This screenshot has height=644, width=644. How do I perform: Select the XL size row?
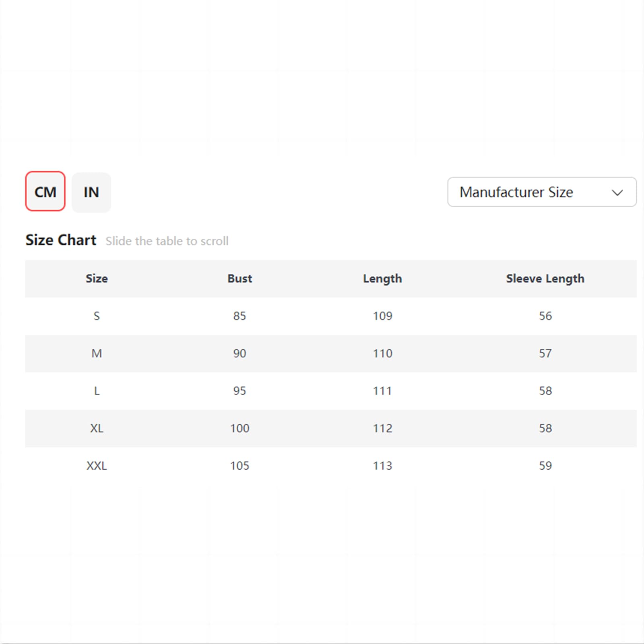tap(331, 428)
